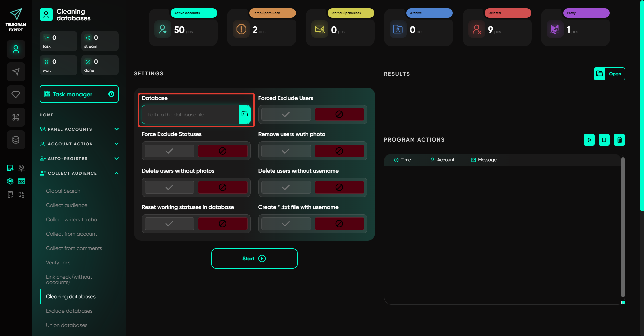
Task: Enable Delete users without photos checkmark
Action: tap(169, 187)
